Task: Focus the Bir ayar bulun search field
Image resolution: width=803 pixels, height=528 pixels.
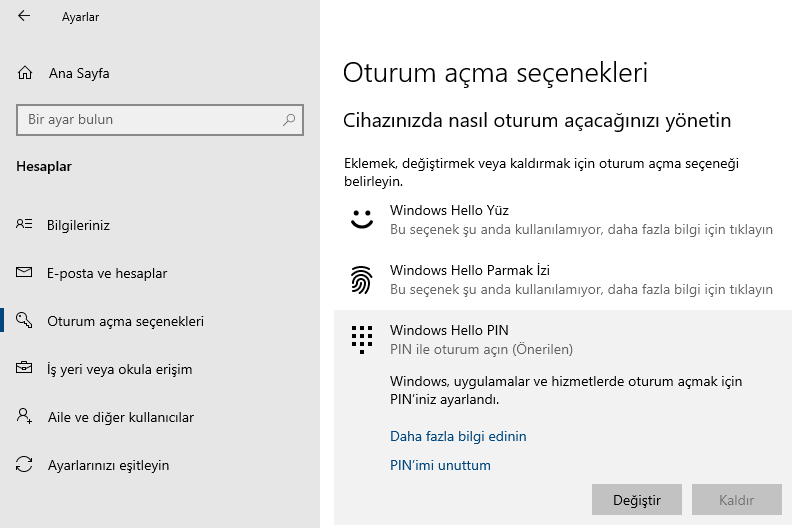Action: [x=150, y=120]
